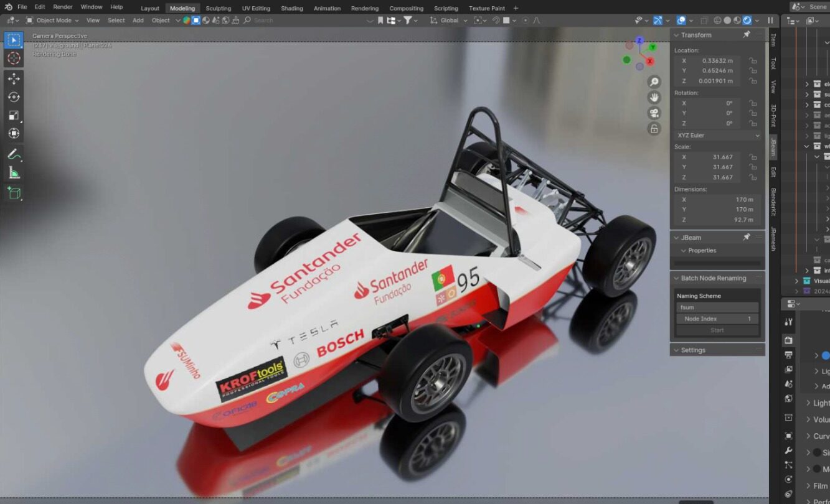Open the Output properties tab icon

[x=788, y=355]
